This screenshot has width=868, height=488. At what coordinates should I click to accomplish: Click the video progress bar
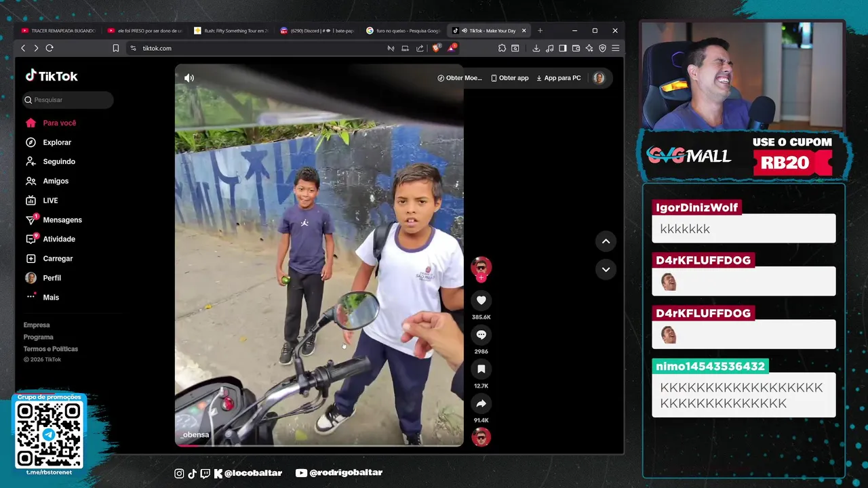click(319, 445)
